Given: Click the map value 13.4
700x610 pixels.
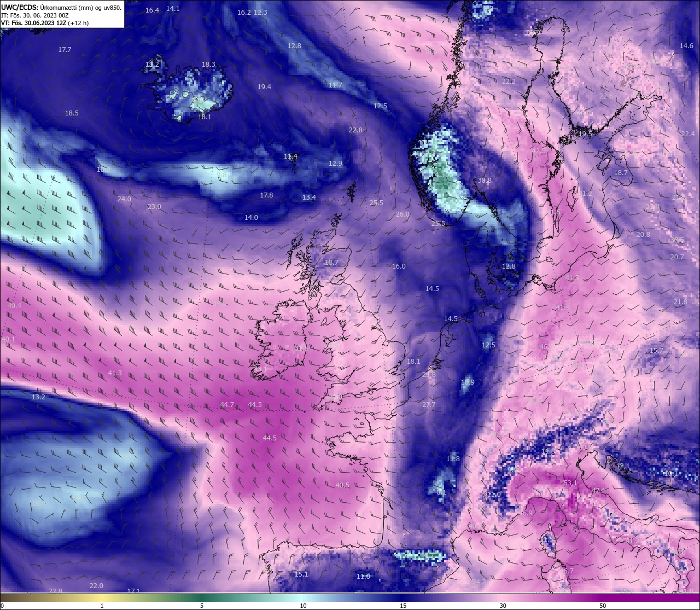Looking at the screenshot, I should click(309, 197).
